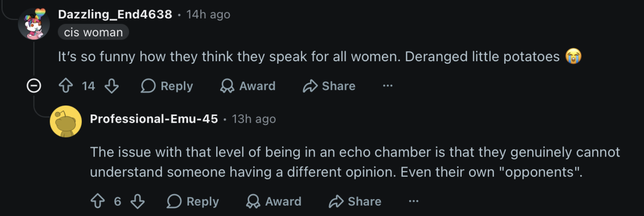This screenshot has width=644, height=216.
Task: Click the Reply speech-bubble icon on the first comment
Action: [148, 86]
